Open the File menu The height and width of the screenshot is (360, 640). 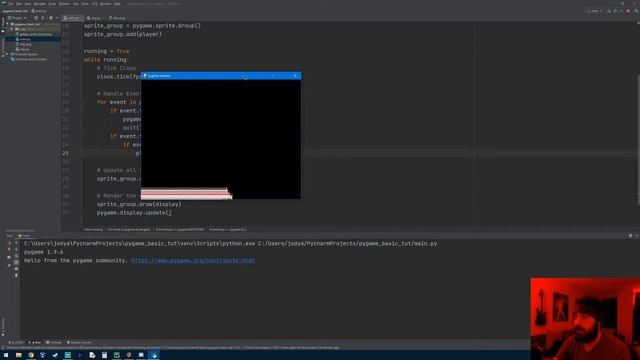(x=11, y=4)
